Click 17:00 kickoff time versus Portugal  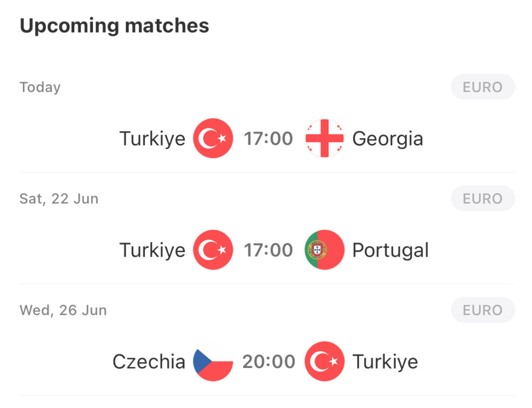click(x=269, y=250)
